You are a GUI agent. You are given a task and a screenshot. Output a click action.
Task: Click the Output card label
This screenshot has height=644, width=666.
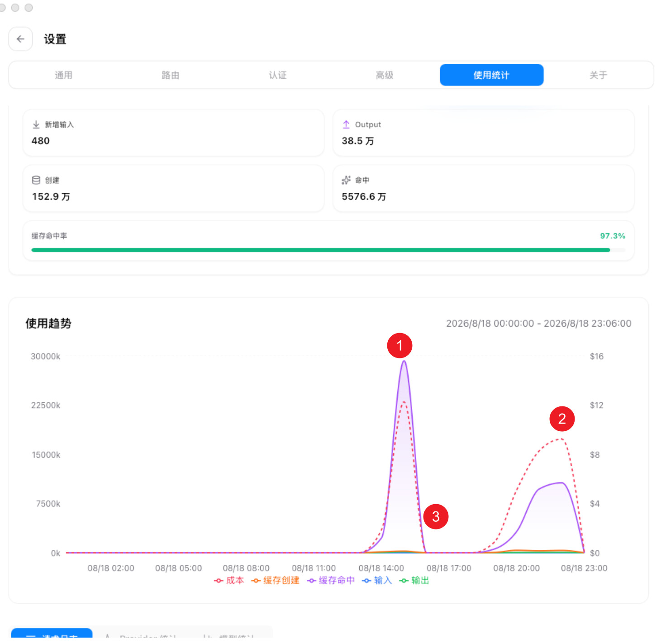tap(368, 124)
